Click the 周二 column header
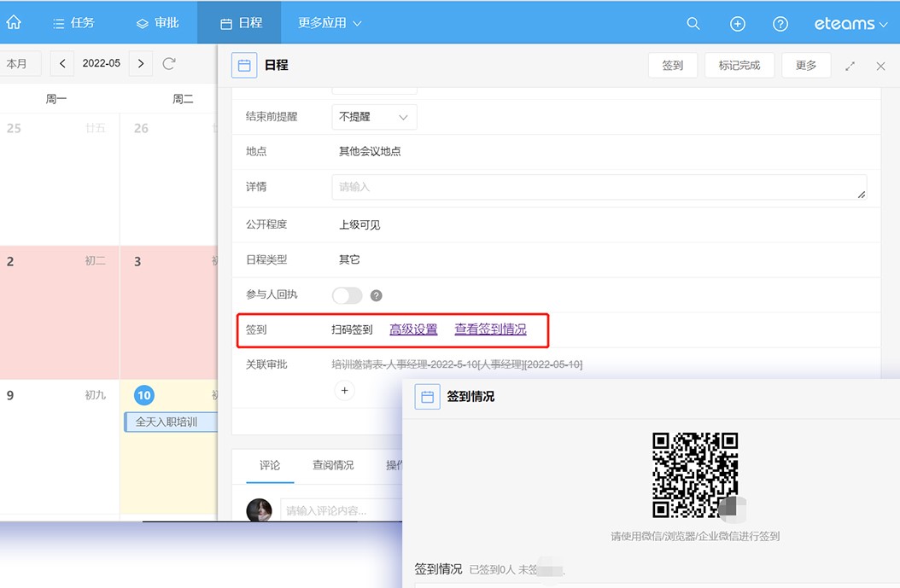Image resolution: width=900 pixels, height=588 pixels. tap(183, 99)
